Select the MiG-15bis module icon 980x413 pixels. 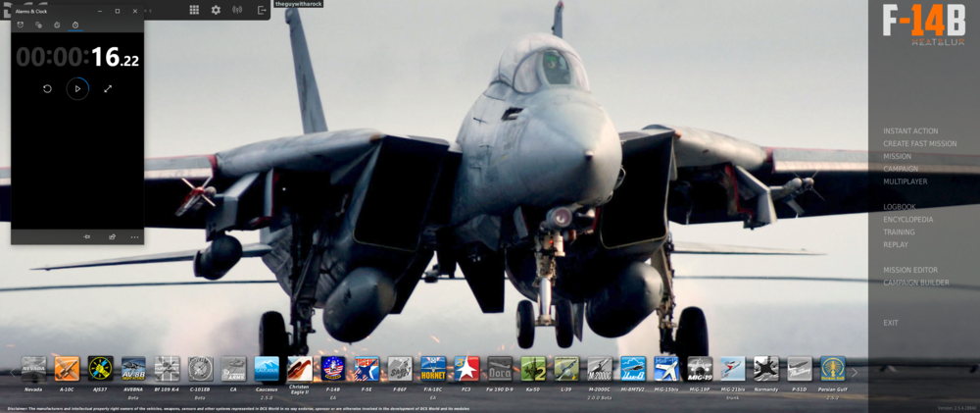tap(666, 369)
